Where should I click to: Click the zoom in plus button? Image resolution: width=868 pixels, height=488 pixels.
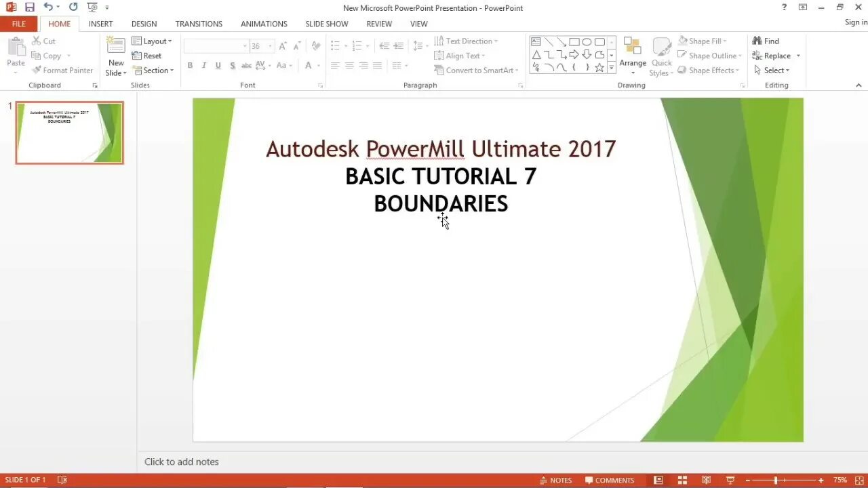[x=821, y=480]
